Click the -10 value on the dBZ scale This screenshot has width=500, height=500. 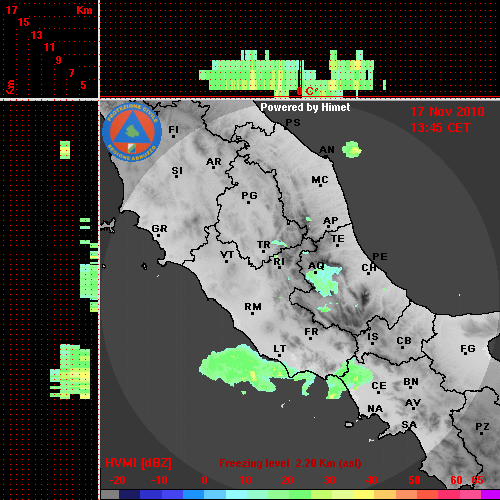click(159, 480)
